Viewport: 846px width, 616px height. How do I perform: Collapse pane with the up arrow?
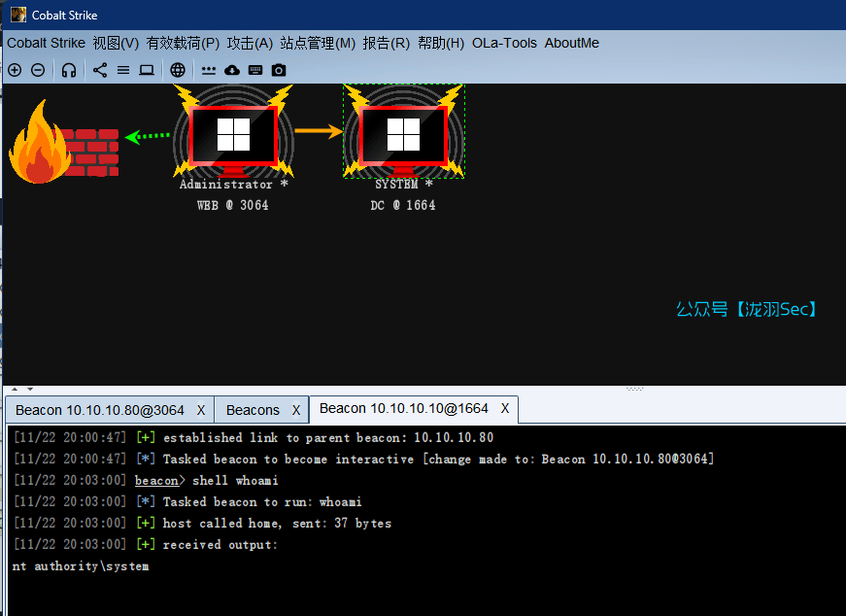tap(15, 389)
